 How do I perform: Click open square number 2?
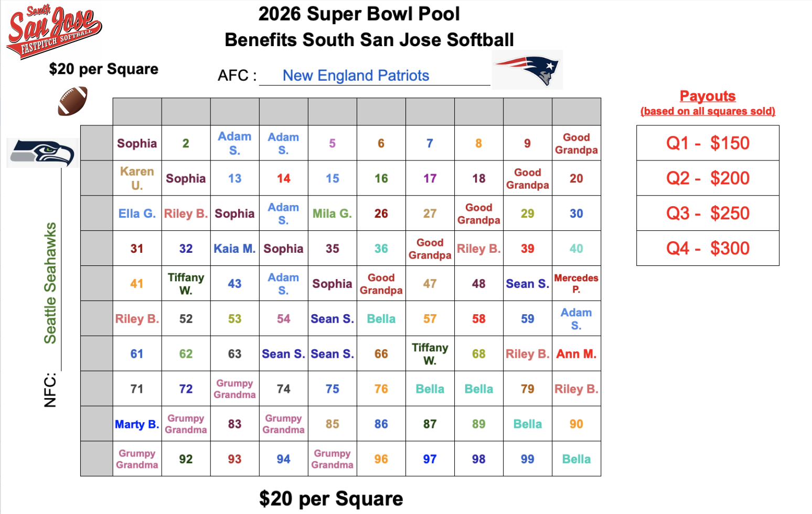click(186, 143)
